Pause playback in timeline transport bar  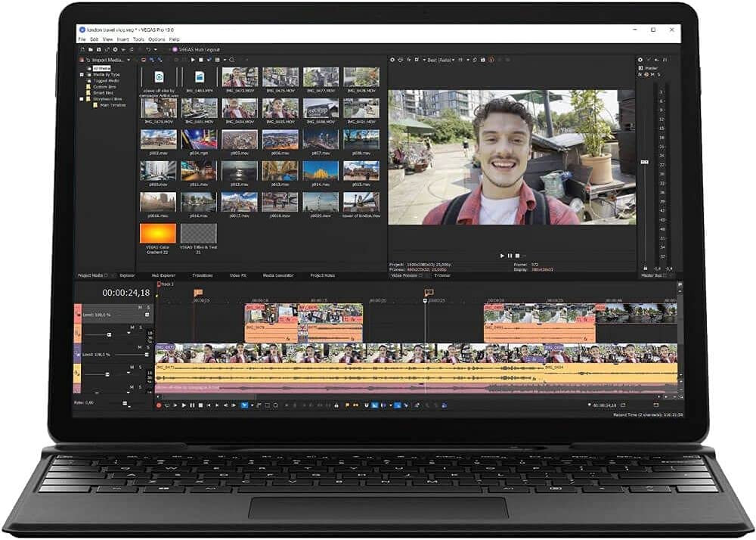pos(192,405)
